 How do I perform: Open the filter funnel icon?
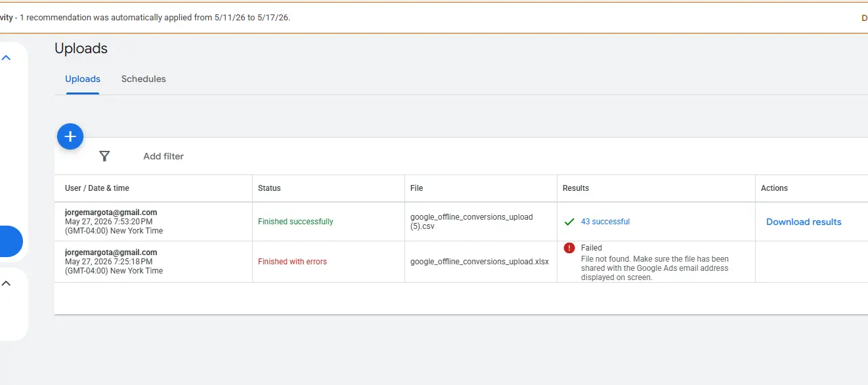coord(104,156)
